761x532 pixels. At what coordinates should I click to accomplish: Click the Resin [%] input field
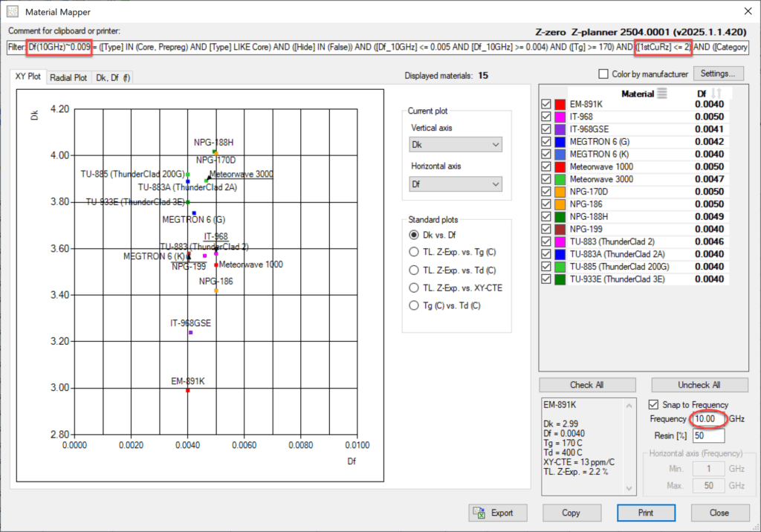707,436
